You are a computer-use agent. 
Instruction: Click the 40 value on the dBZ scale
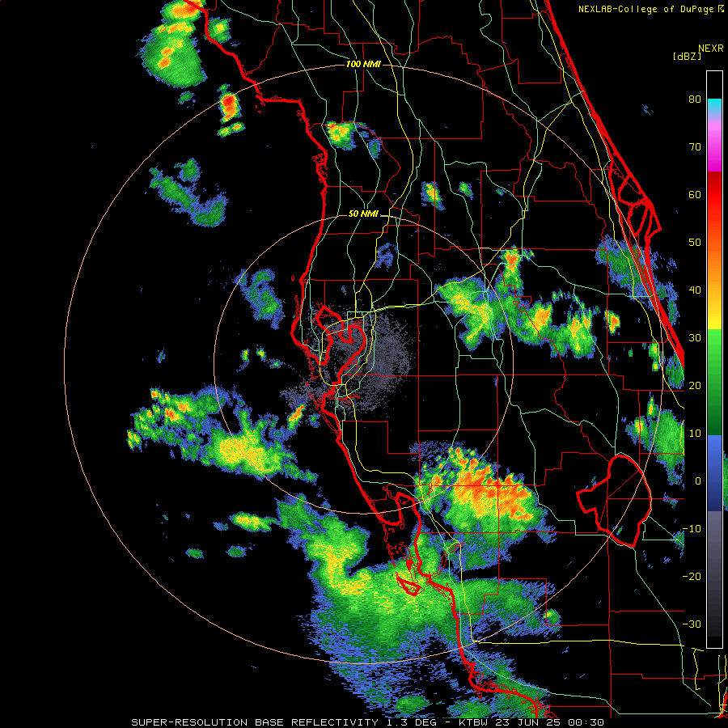(x=695, y=290)
